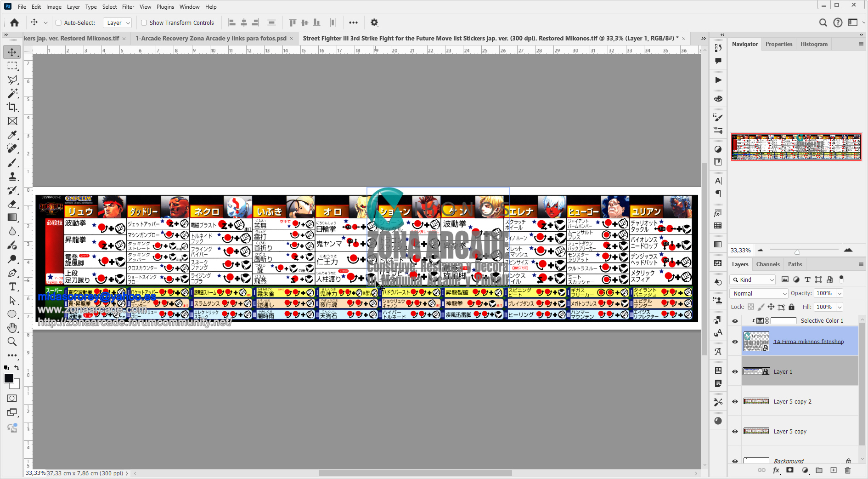Select the Eraser tool
The image size is (868, 479).
pos(12,204)
